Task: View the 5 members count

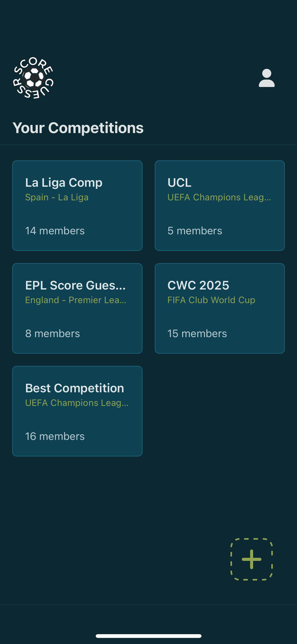Action: pos(195,231)
